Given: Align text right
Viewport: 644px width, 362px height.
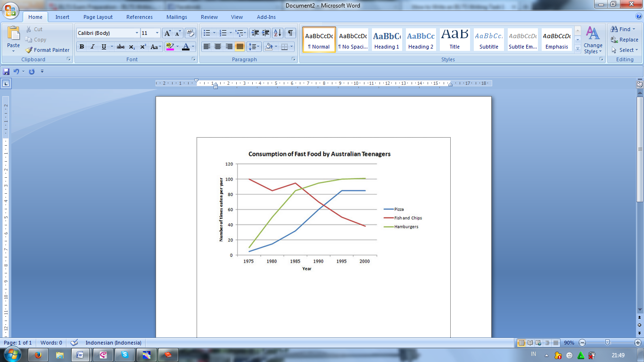Looking at the screenshot, I should (229, 47).
